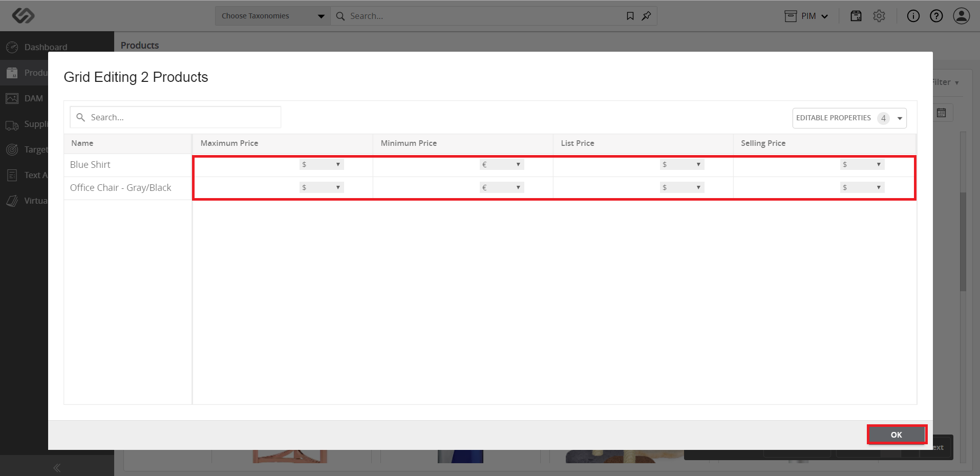Select the Blue Shirt row name
This screenshot has width=980, height=476.
pyautogui.click(x=90, y=165)
